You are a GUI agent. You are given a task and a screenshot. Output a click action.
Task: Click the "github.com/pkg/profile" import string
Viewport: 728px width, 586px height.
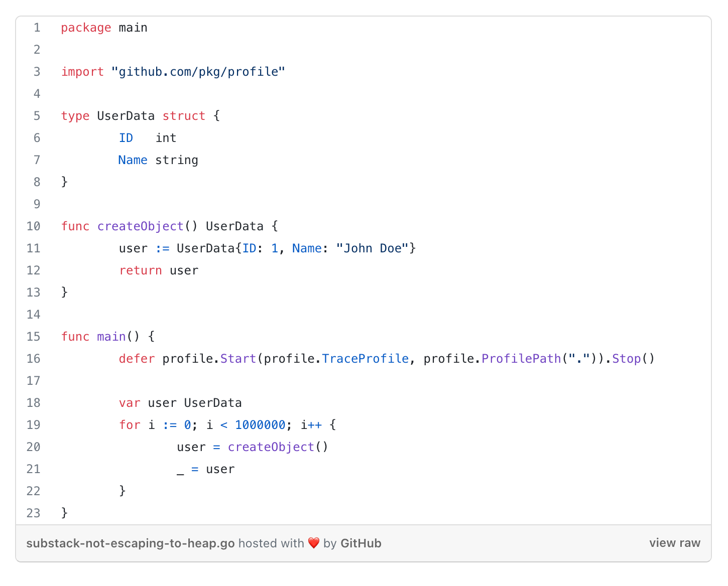coord(198,72)
